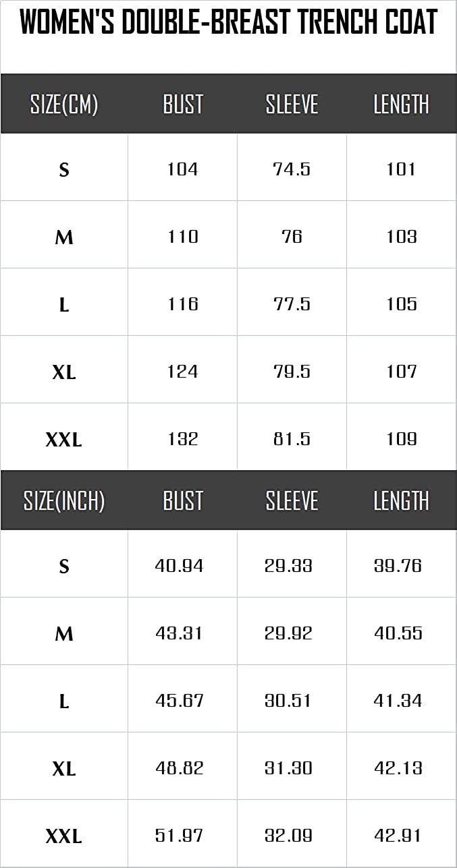Click sleeve value 32.09 for size XXL

coord(288,836)
